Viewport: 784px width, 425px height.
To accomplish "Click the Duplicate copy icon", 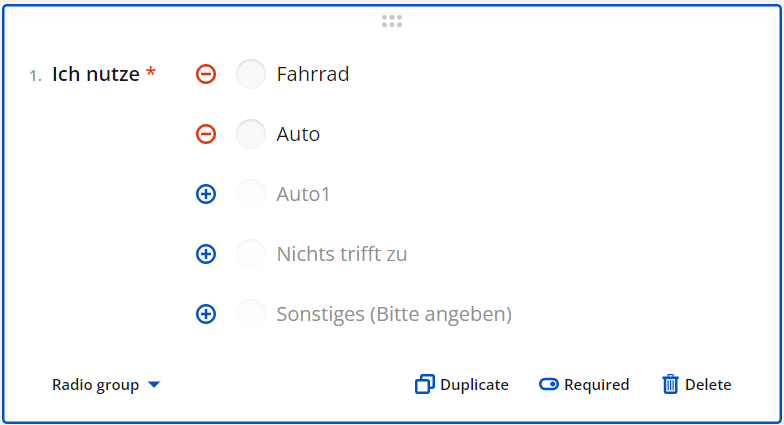I will click(x=425, y=385).
